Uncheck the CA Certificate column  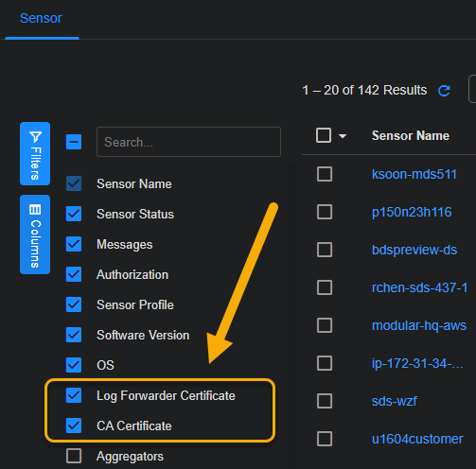coord(74,426)
